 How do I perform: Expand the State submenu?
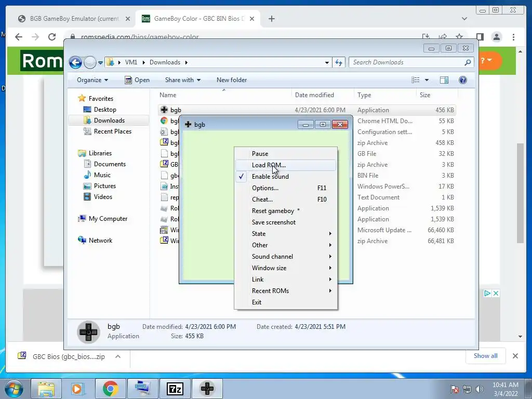(286, 234)
